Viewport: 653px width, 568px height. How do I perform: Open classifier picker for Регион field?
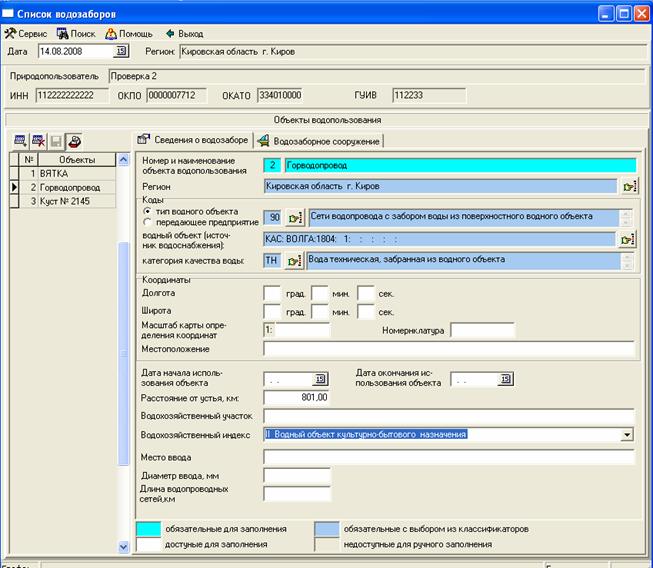[x=628, y=186]
